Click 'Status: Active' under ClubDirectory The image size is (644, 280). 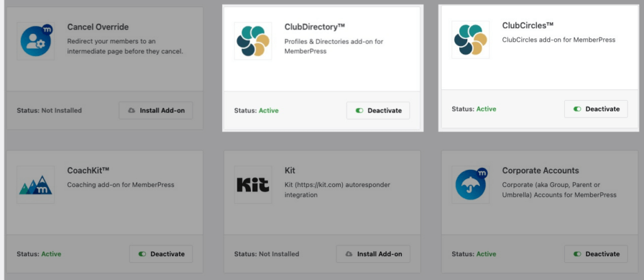(x=257, y=111)
